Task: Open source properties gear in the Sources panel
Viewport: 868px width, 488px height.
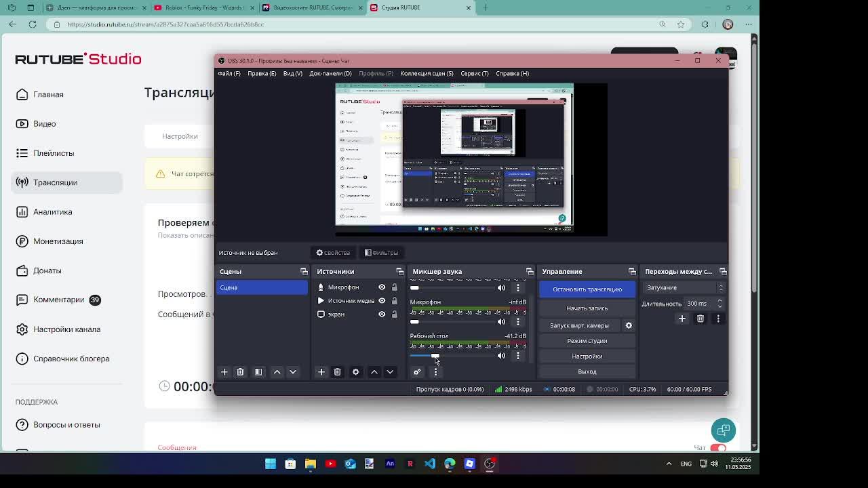Action: pos(355,372)
